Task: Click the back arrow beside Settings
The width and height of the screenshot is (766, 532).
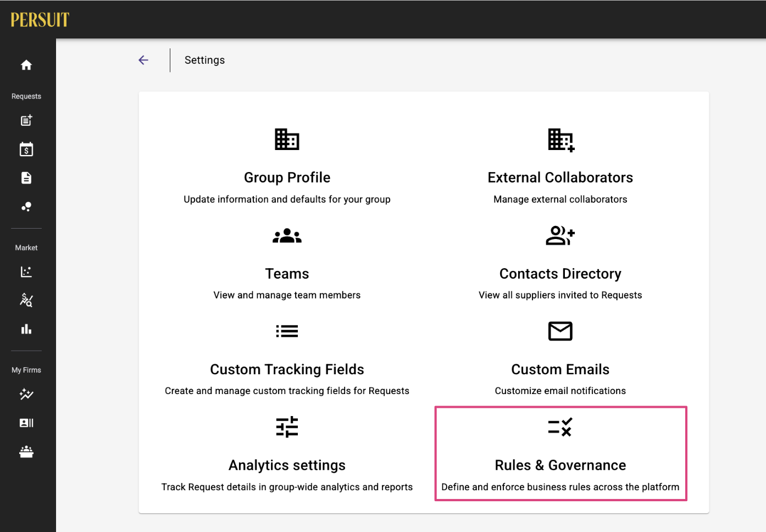Action: coord(143,60)
